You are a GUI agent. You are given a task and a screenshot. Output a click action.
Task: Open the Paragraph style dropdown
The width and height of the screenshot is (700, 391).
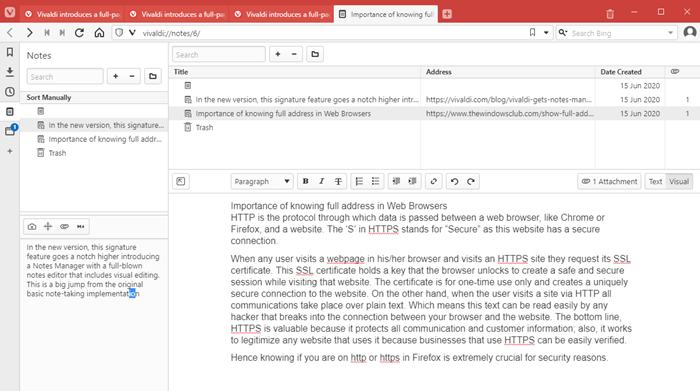click(262, 181)
